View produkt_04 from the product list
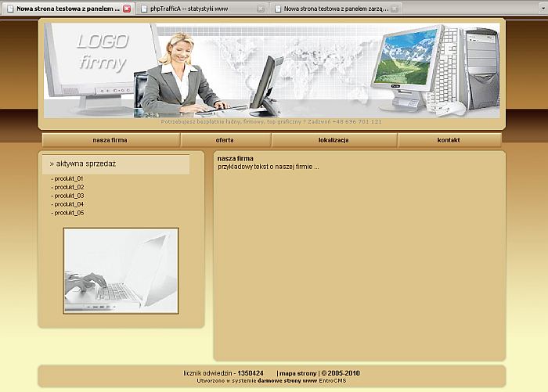Viewport: 548px width, 392px height. (x=69, y=204)
